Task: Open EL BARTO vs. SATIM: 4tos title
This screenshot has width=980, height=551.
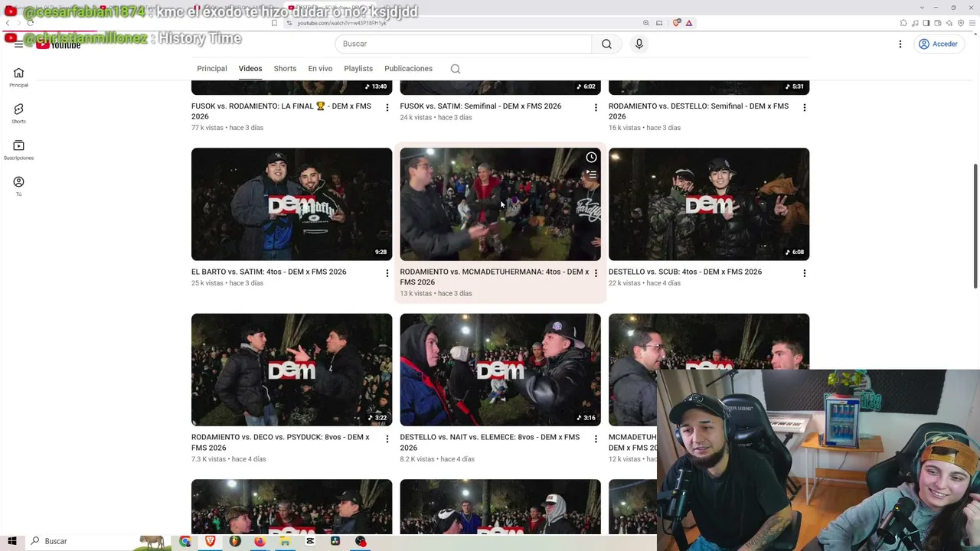Action: [269, 272]
